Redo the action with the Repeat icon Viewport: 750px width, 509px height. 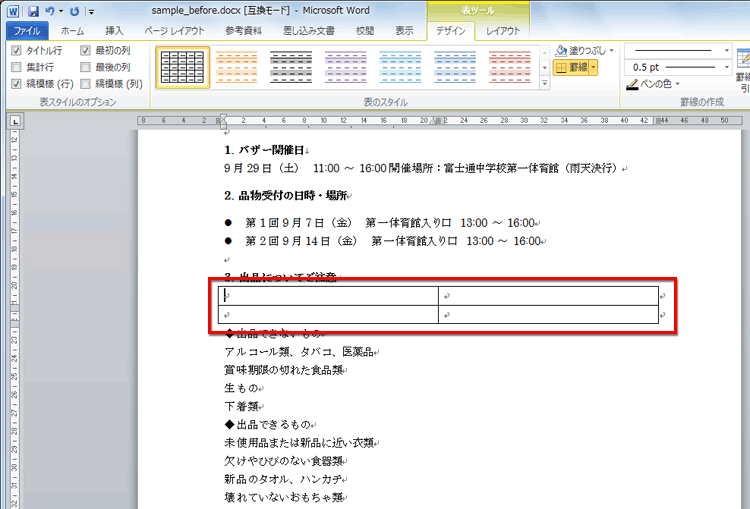point(75,11)
